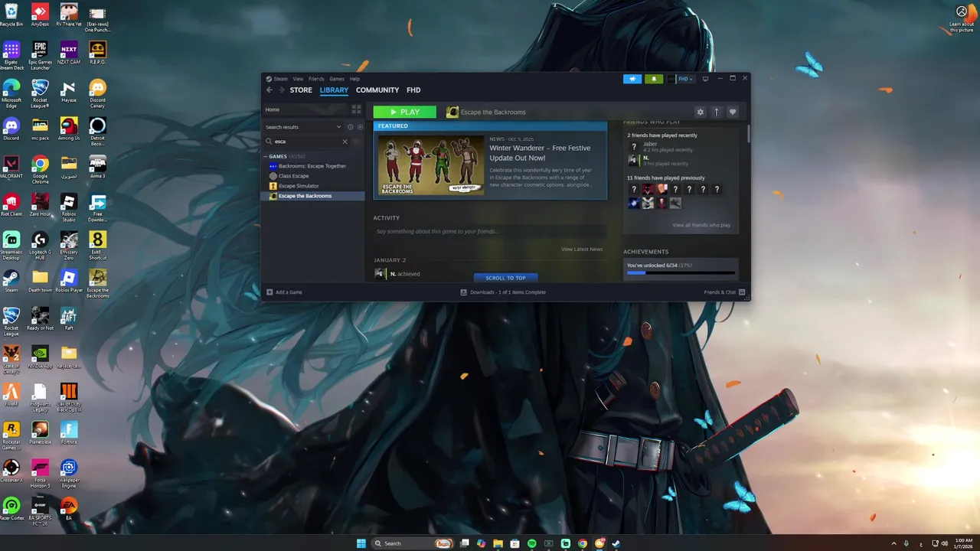Open the FHD account dropdown

680,79
